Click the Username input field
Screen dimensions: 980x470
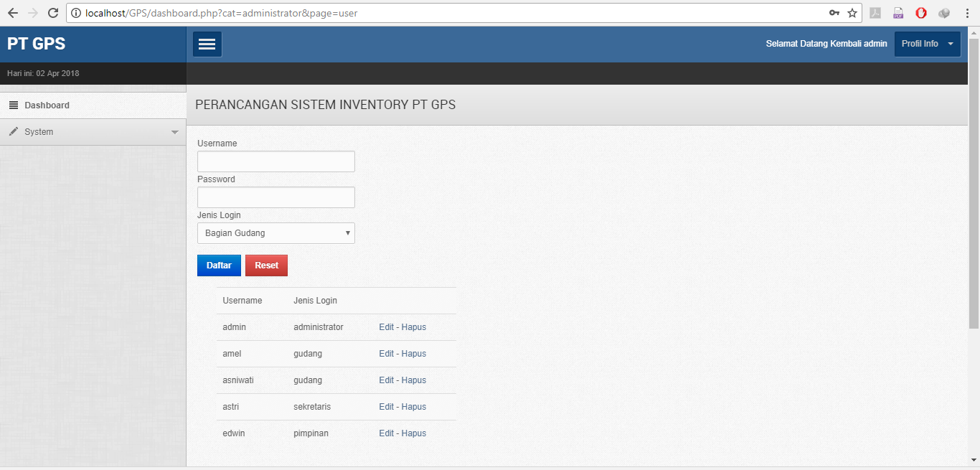(276, 161)
